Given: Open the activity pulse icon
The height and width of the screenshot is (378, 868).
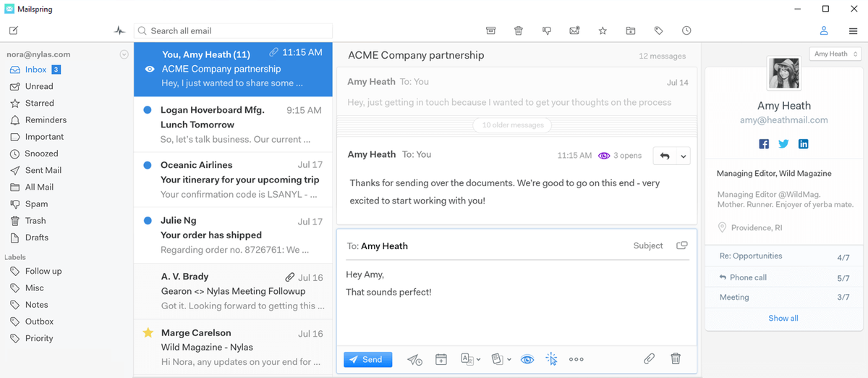Looking at the screenshot, I should [x=119, y=30].
